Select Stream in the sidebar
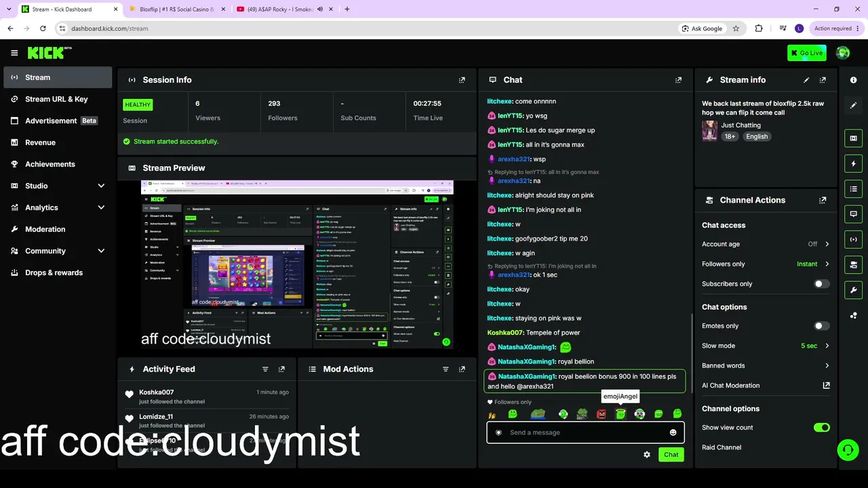Screen dimensions: 868x488 pyautogui.click(x=58, y=77)
